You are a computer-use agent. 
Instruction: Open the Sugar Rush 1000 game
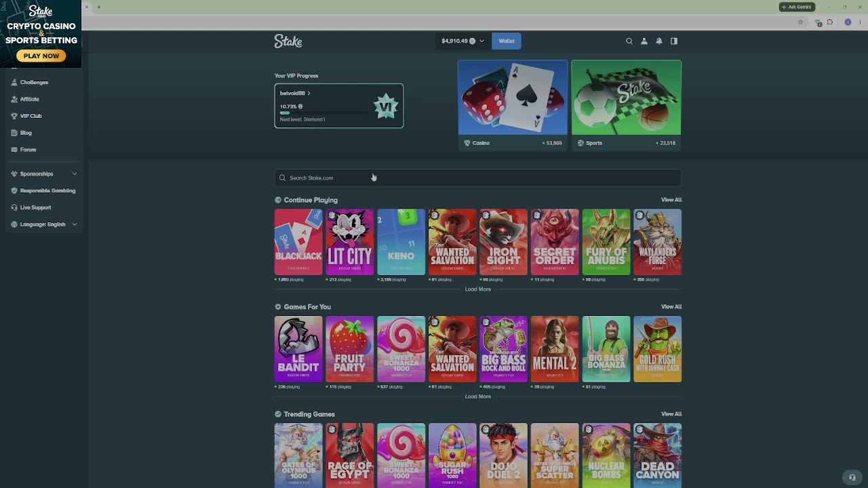[x=452, y=455]
